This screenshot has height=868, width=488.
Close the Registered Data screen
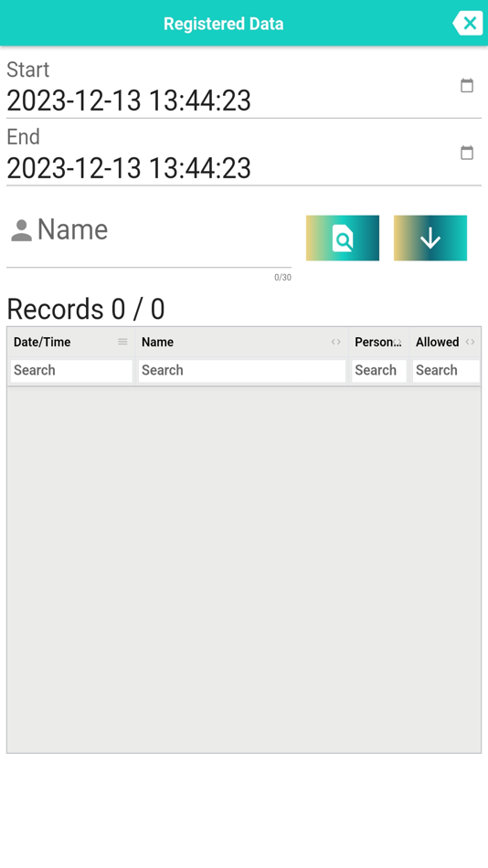click(x=468, y=23)
